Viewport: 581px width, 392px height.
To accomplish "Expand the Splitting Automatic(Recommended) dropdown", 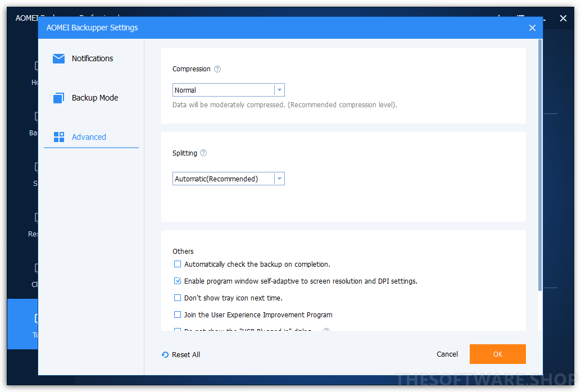I will coord(228,179).
